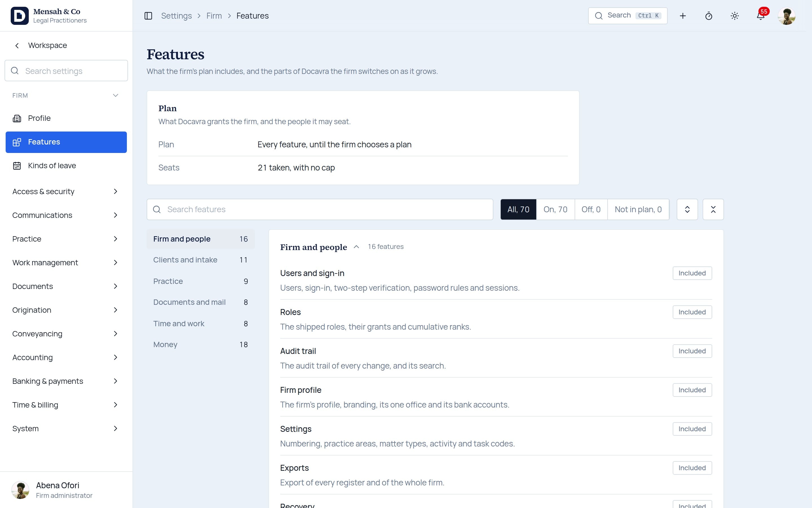The image size is (812, 508).
Task: Select the All, 70 filter
Action: (518, 209)
